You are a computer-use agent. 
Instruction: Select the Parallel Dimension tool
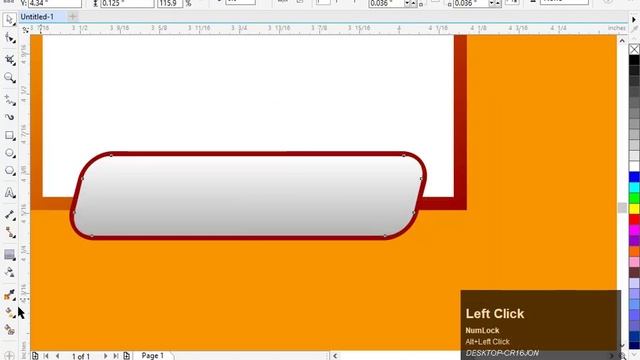[9, 215]
